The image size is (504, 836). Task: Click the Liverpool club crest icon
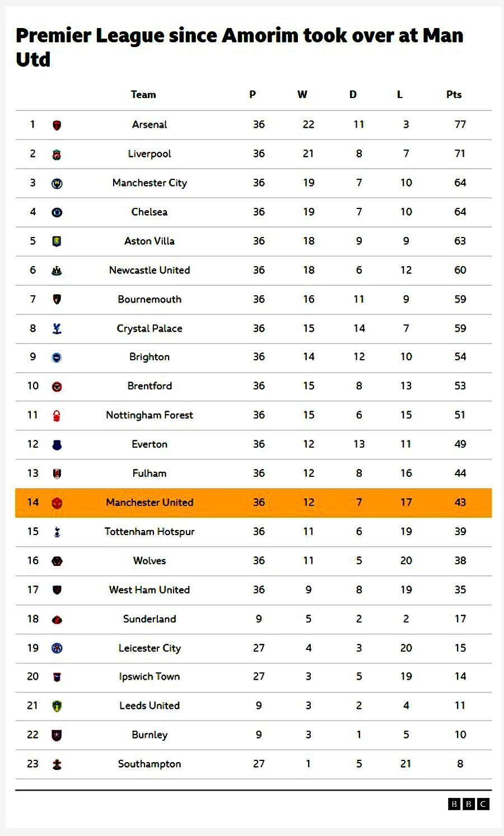click(x=57, y=154)
